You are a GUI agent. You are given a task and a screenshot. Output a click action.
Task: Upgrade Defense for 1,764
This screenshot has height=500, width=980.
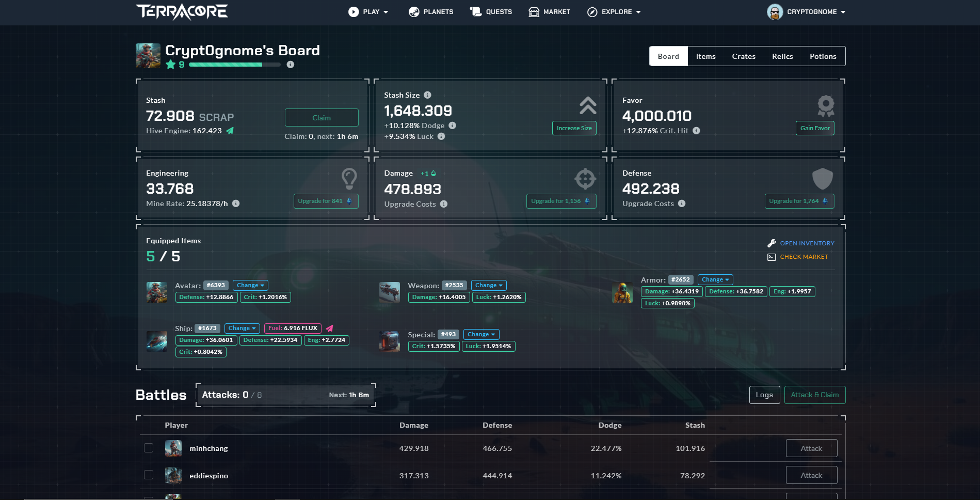(799, 201)
